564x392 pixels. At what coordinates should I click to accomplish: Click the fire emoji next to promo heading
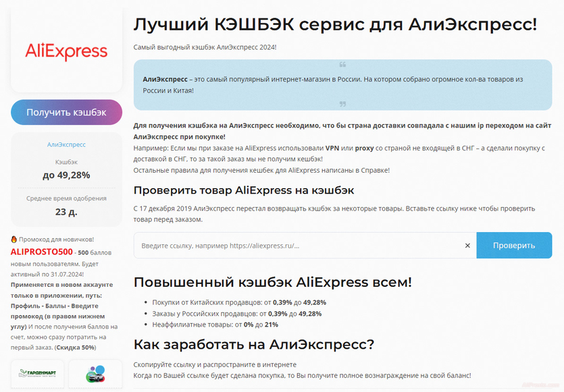coord(14,240)
